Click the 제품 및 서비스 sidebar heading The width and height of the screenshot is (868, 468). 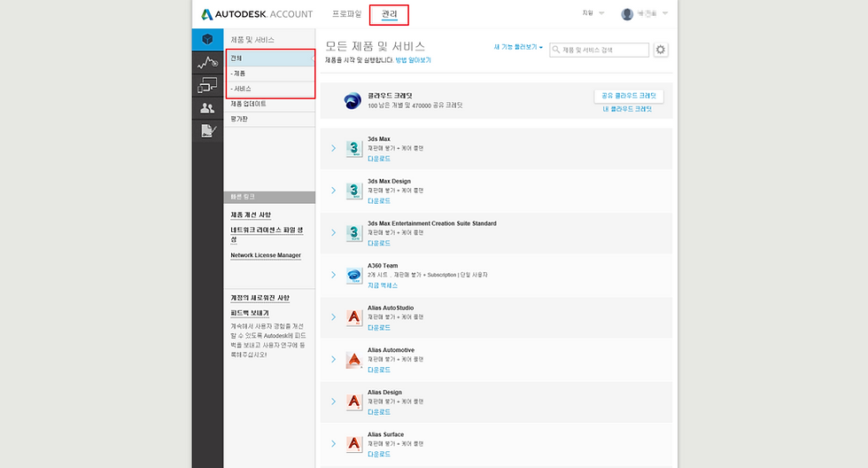[252, 40]
